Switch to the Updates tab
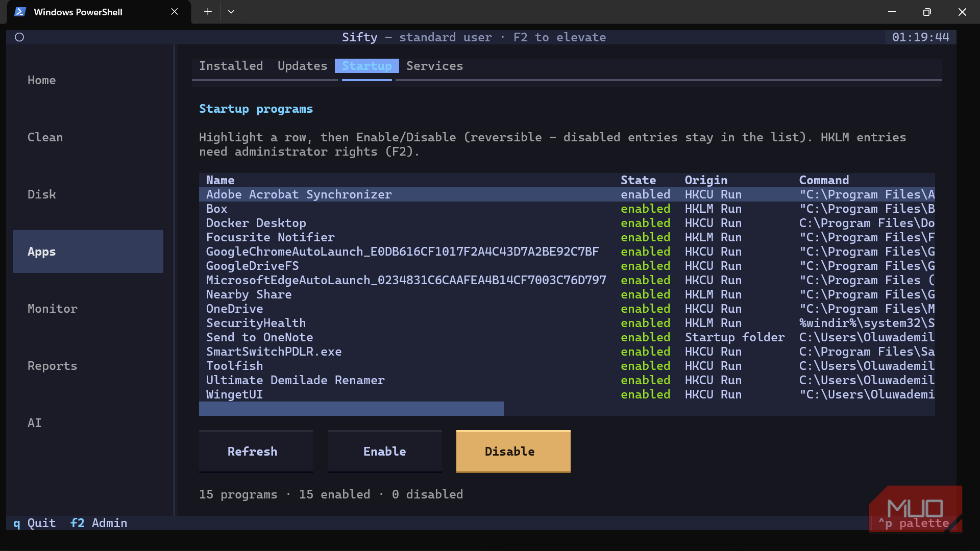Image resolution: width=980 pixels, height=551 pixels. coord(303,66)
